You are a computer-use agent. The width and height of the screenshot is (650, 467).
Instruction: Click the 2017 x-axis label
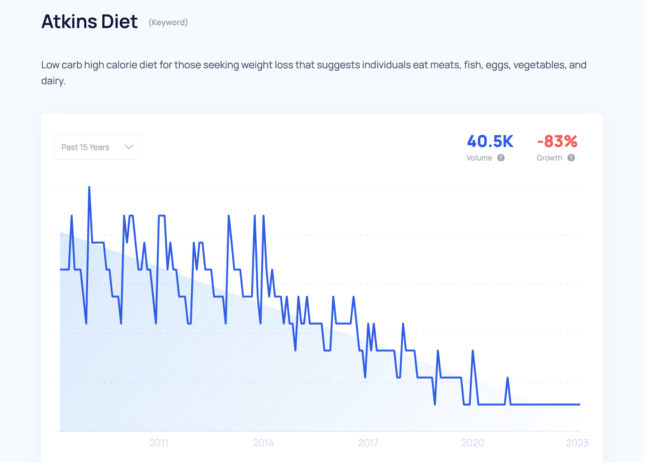click(368, 443)
